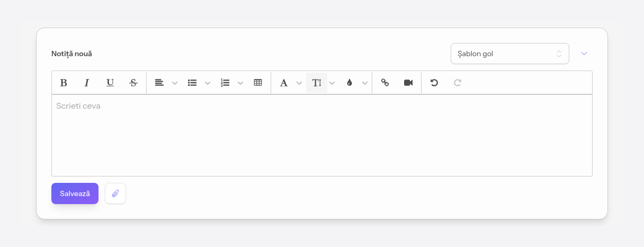
Task: Click the font family icon
Action: tap(284, 83)
